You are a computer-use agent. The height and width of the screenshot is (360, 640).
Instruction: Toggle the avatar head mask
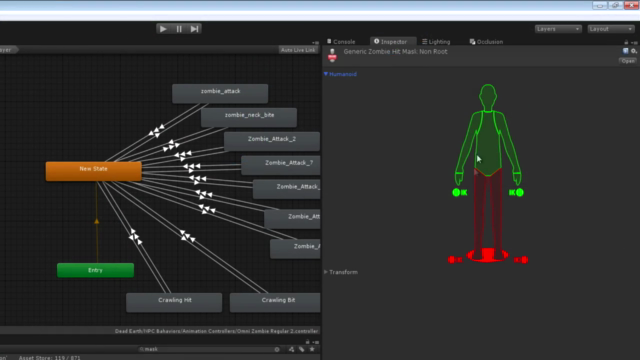coord(488,97)
